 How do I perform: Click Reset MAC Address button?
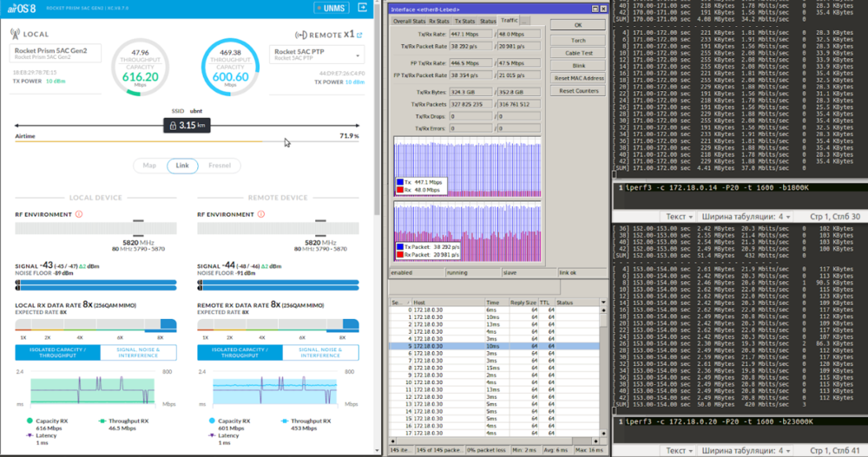point(578,79)
